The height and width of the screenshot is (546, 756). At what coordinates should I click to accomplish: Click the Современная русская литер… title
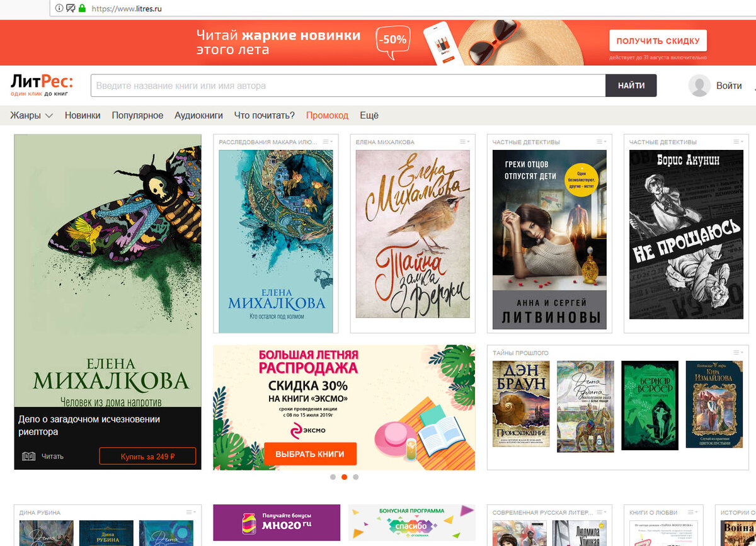pos(543,513)
